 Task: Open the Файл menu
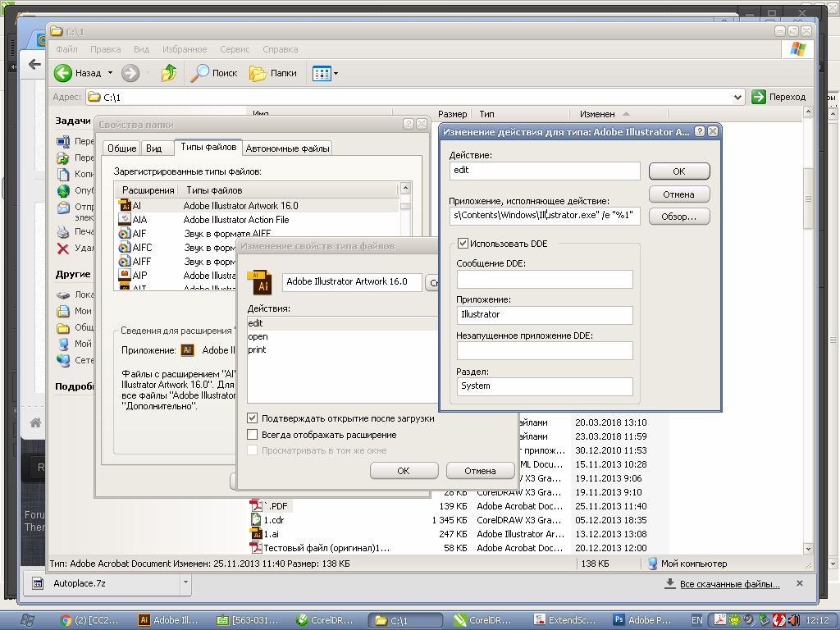pyautogui.click(x=66, y=49)
